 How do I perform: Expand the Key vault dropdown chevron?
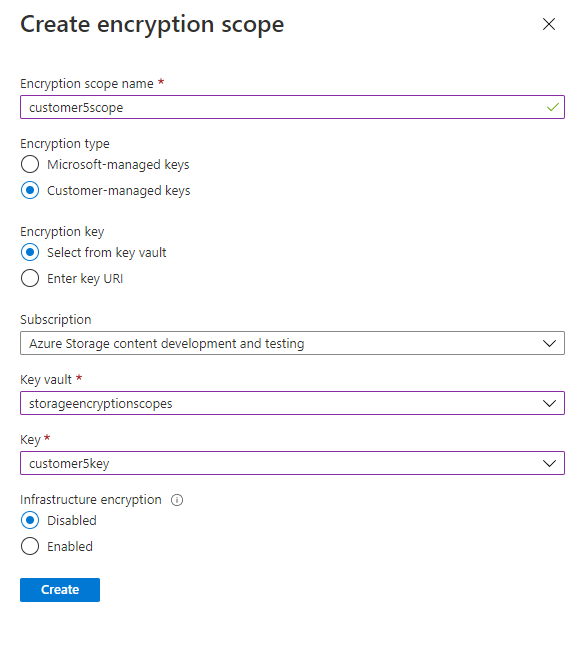point(549,403)
